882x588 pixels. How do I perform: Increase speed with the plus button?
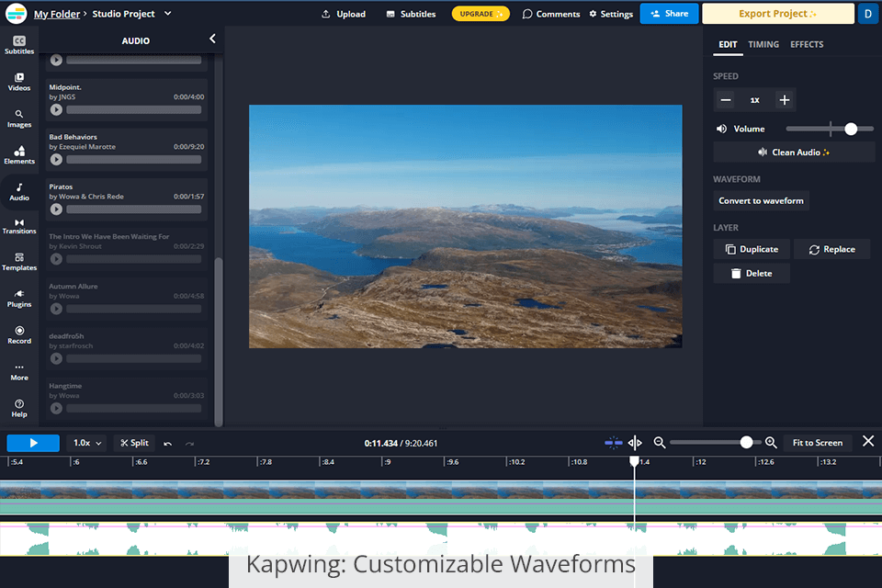point(784,100)
